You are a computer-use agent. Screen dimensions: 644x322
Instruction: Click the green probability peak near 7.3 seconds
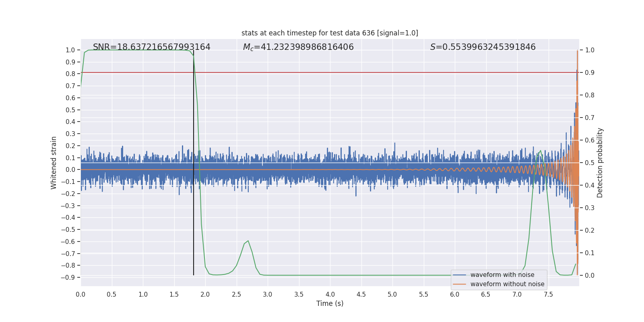click(540, 151)
